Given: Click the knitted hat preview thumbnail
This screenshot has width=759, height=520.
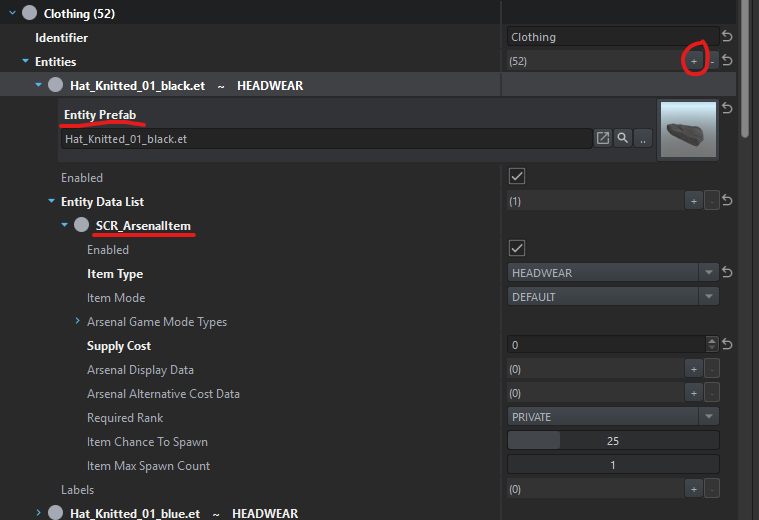Looking at the screenshot, I should (x=688, y=129).
